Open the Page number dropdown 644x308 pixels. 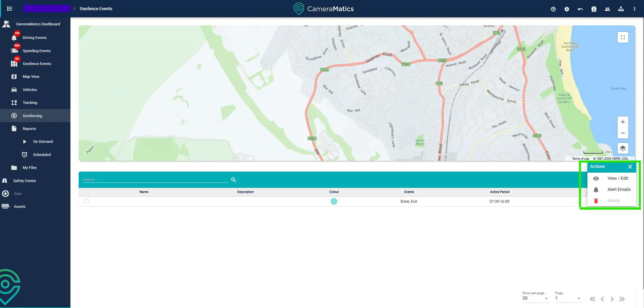(568, 298)
